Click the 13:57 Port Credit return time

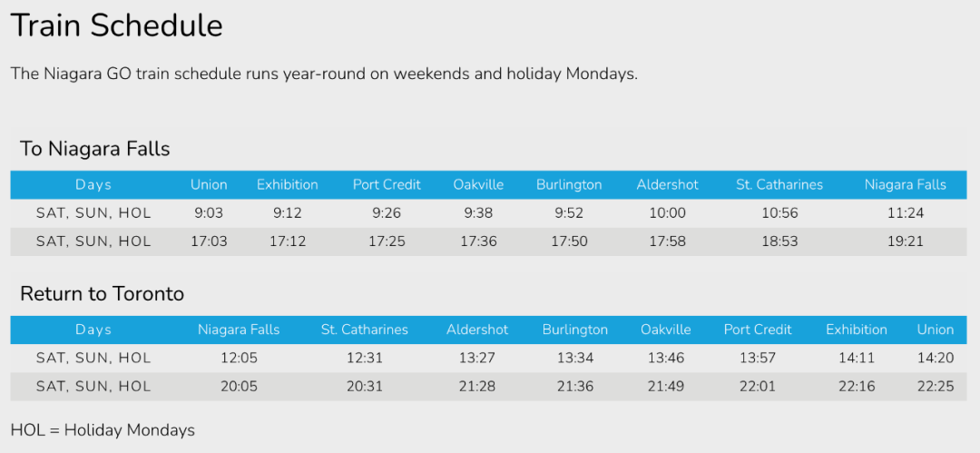coord(758,359)
